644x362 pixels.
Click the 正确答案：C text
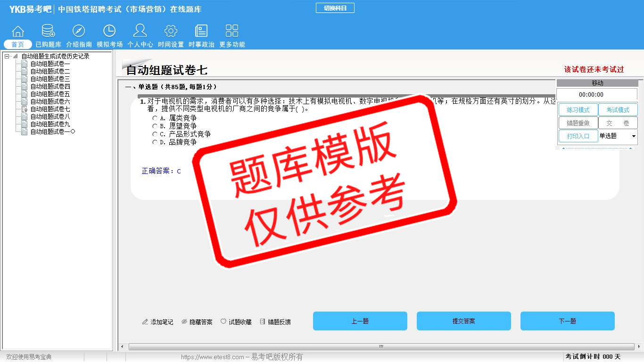(161, 171)
